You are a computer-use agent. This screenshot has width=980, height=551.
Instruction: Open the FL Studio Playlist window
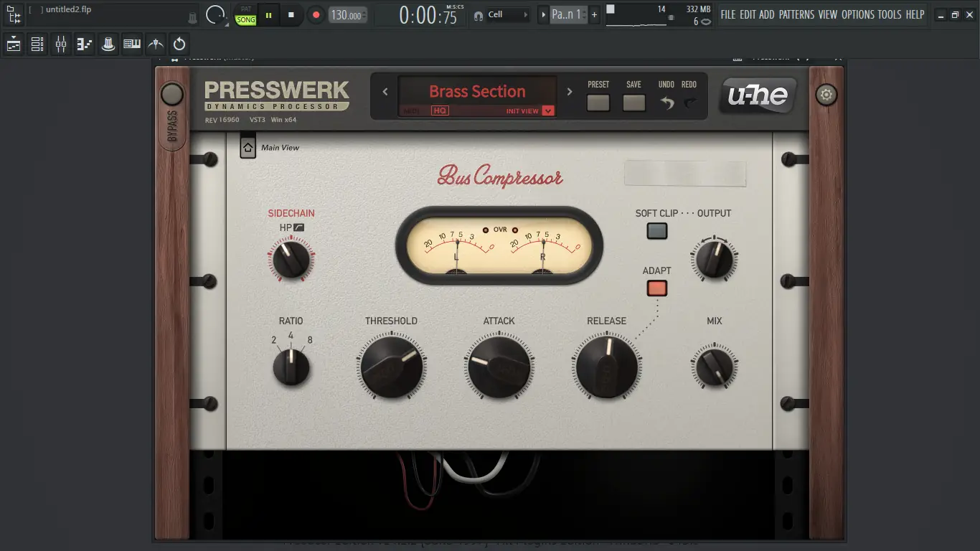[x=14, y=44]
